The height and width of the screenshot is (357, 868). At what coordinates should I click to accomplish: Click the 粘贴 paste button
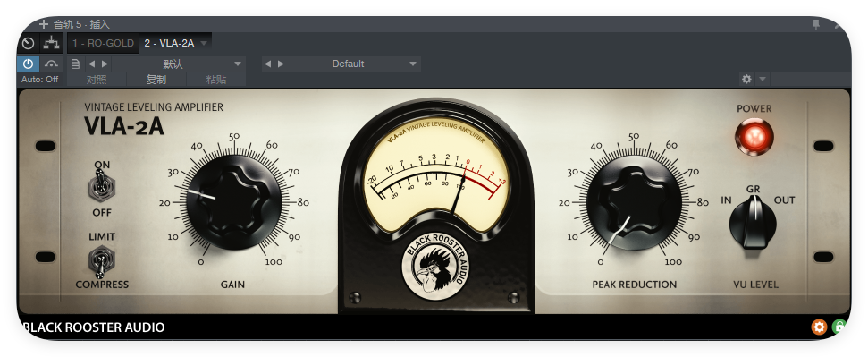(x=216, y=80)
